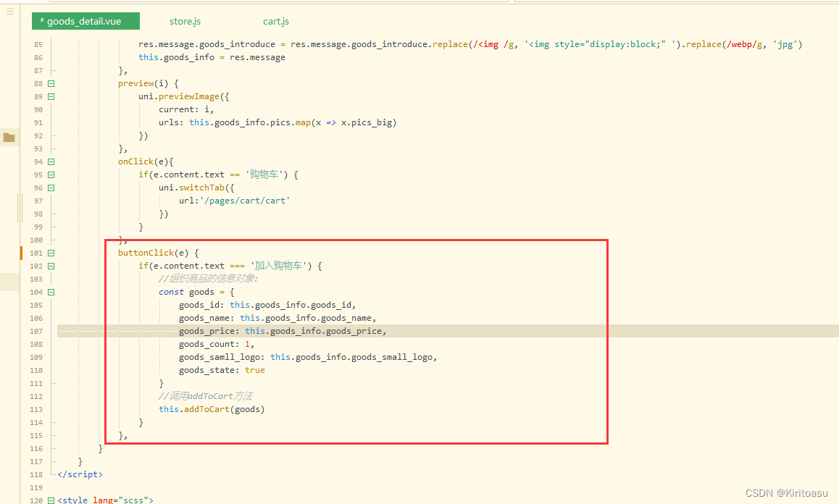839x504 pixels.
Task: Collapse the uni.switchTab block at line 96
Action: (x=51, y=188)
